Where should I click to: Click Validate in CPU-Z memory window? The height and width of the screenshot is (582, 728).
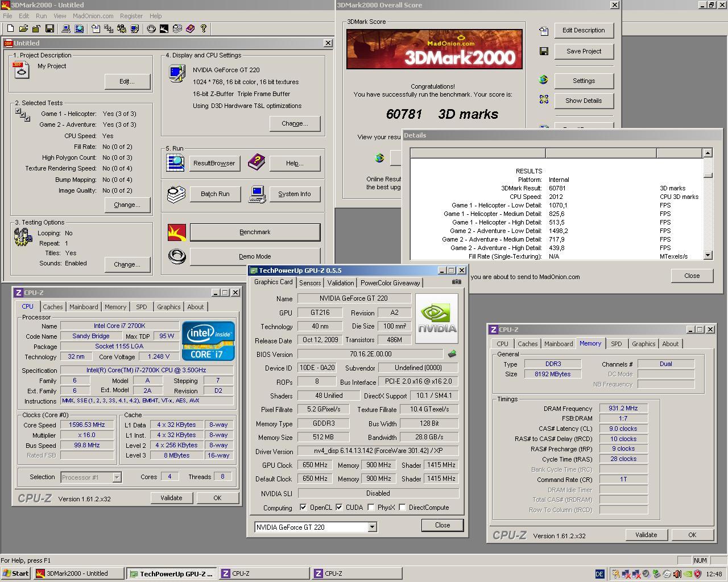(x=646, y=535)
